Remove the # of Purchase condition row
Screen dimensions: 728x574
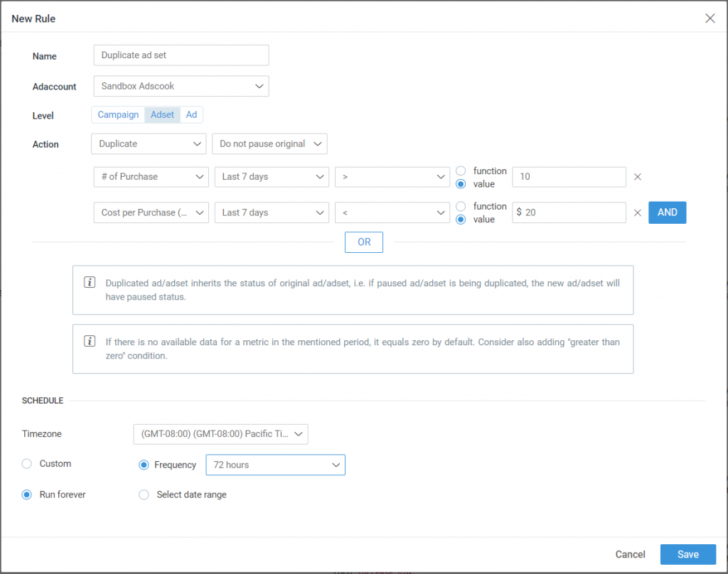pos(638,177)
